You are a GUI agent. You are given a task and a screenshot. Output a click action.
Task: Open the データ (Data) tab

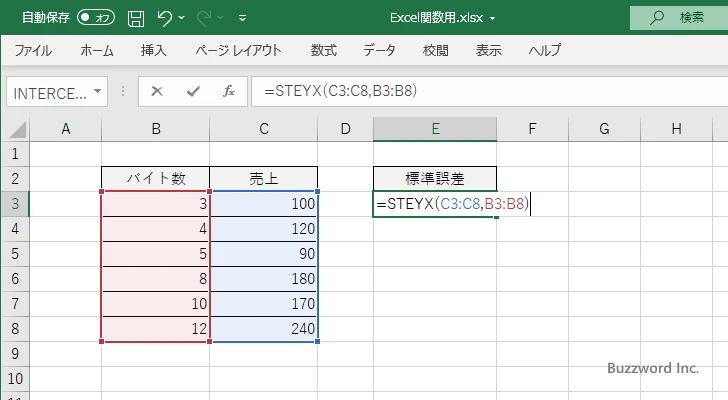[x=379, y=50]
